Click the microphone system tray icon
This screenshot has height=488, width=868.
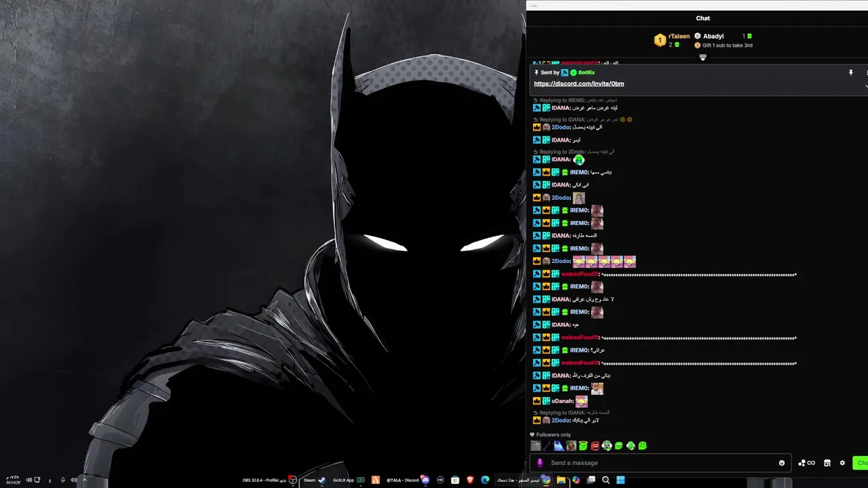pyautogui.click(x=63, y=480)
